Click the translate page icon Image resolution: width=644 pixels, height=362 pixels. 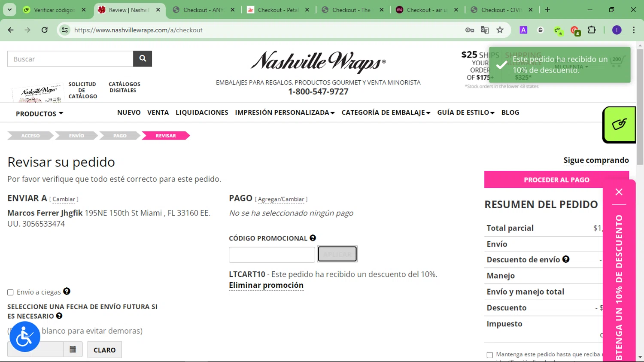(x=485, y=30)
